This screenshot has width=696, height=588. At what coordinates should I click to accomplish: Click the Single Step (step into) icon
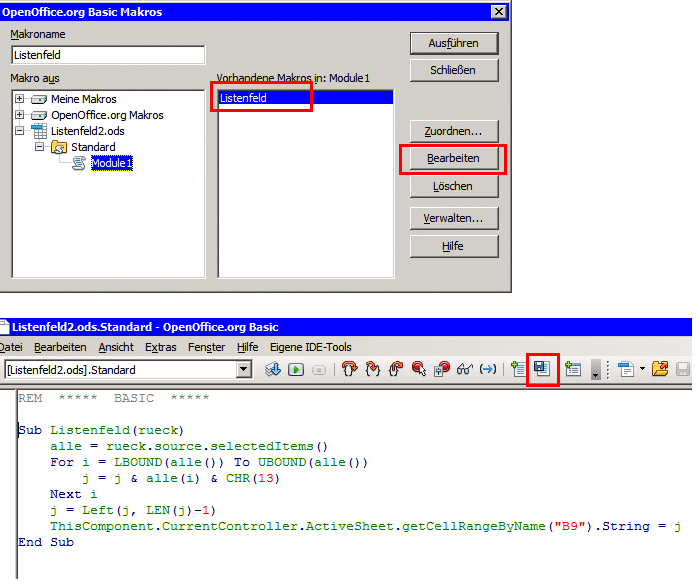[372, 369]
